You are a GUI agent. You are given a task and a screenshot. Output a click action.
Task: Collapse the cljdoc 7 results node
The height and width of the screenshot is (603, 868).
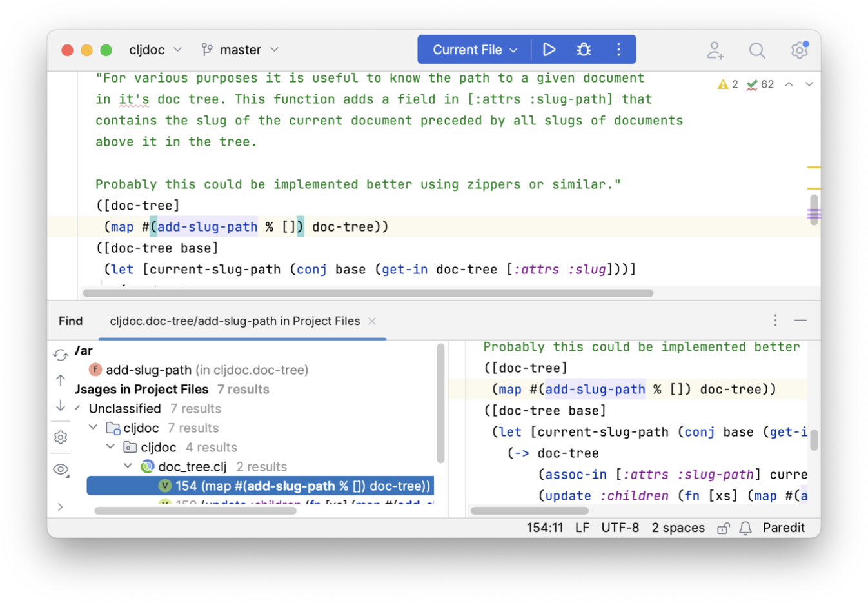[x=94, y=428]
